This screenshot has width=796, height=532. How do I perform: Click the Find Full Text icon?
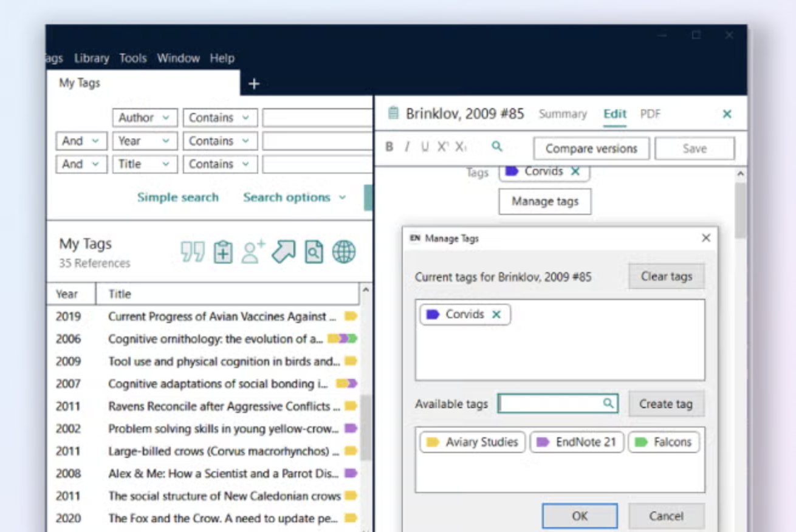point(314,251)
